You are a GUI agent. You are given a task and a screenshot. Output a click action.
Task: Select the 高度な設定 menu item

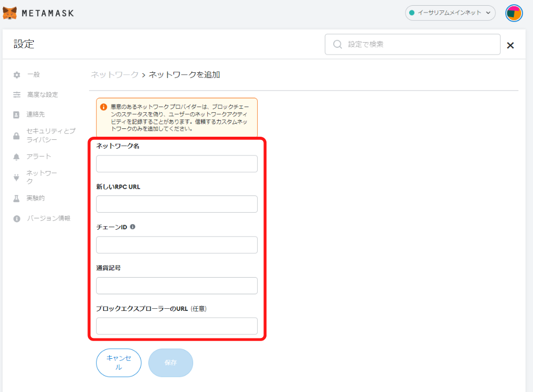pyautogui.click(x=43, y=95)
